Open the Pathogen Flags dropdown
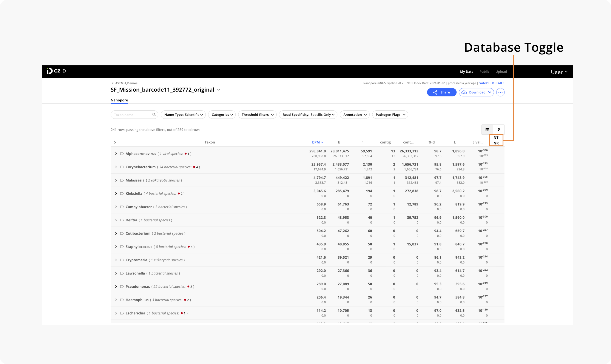This screenshot has width=611, height=364. [x=390, y=114]
